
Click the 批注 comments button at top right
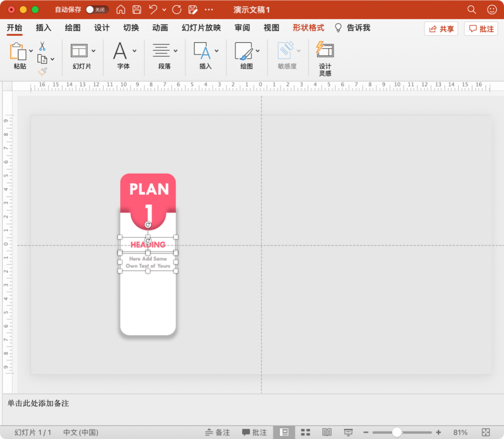click(481, 29)
